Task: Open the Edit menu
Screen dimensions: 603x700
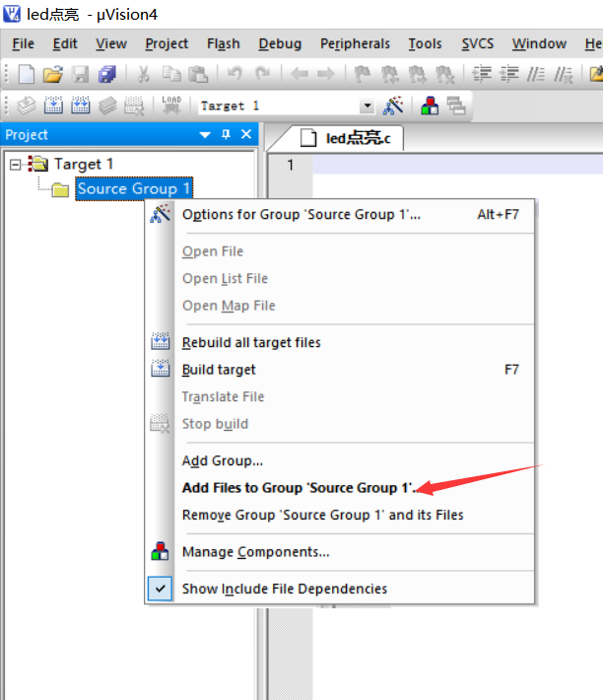Action: pos(65,43)
